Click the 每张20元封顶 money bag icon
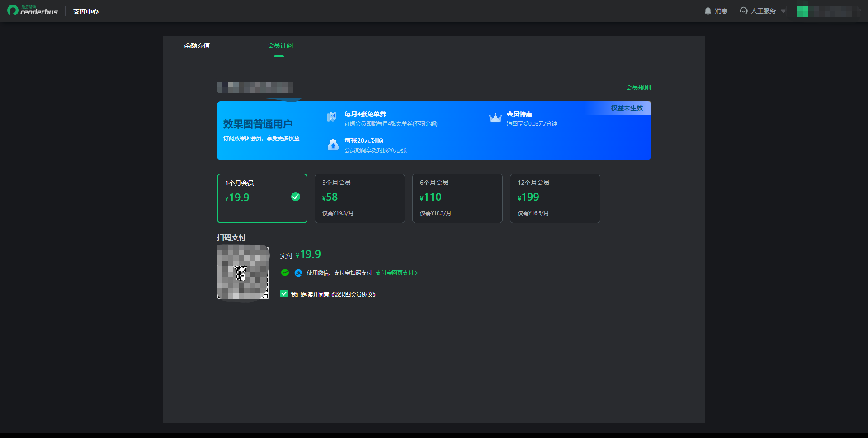Viewport: 868px width, 438px height. pos(333,145)
